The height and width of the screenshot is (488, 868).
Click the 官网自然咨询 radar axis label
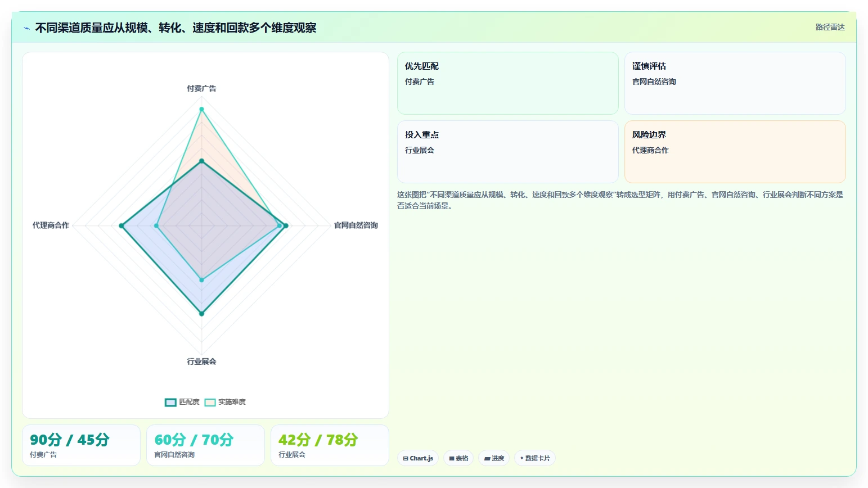pos(356,225)
